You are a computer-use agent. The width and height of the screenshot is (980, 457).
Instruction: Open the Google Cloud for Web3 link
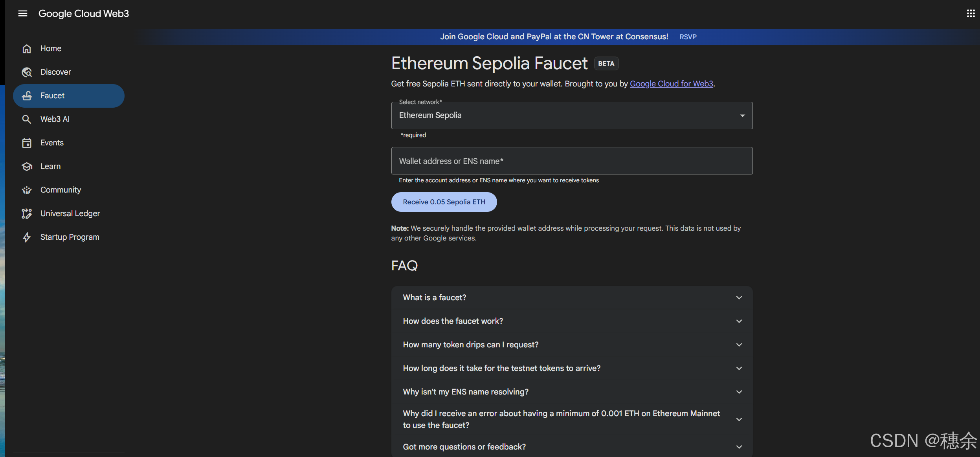(671, 84)
